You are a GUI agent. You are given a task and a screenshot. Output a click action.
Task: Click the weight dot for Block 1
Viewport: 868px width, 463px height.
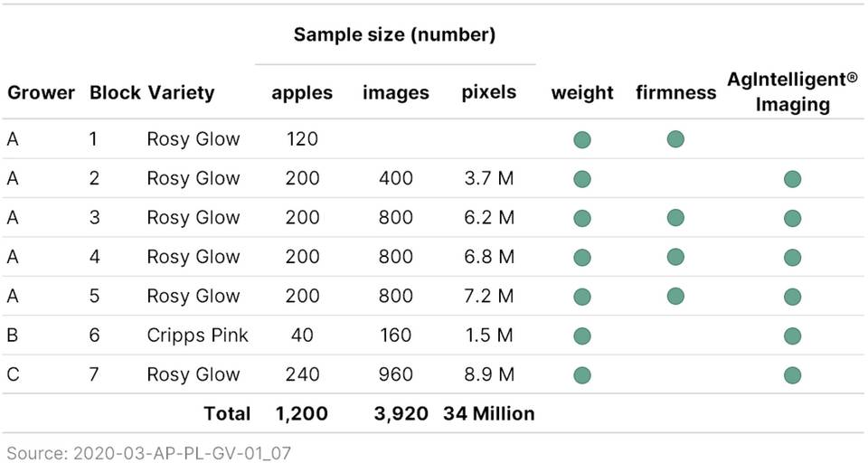(x=582, y=139)
